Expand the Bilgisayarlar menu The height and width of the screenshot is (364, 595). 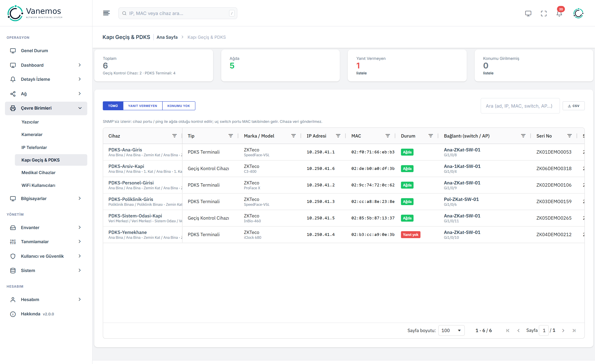point(46,199)
